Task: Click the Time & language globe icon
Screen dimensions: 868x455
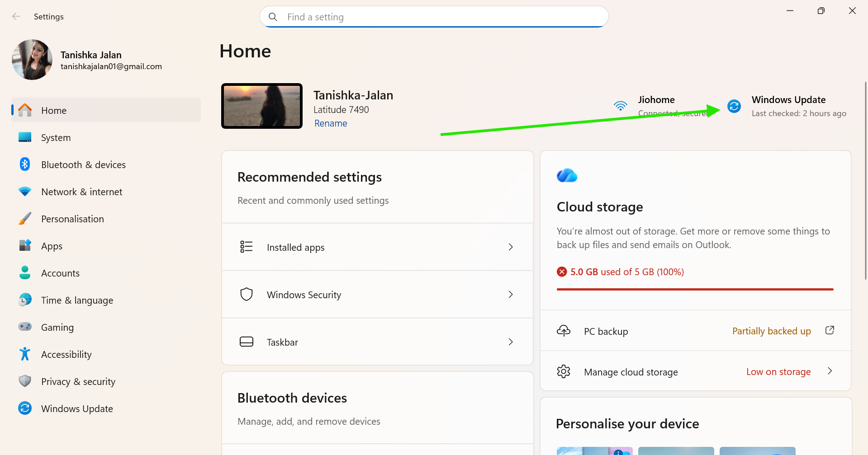Action: point(25,300)
